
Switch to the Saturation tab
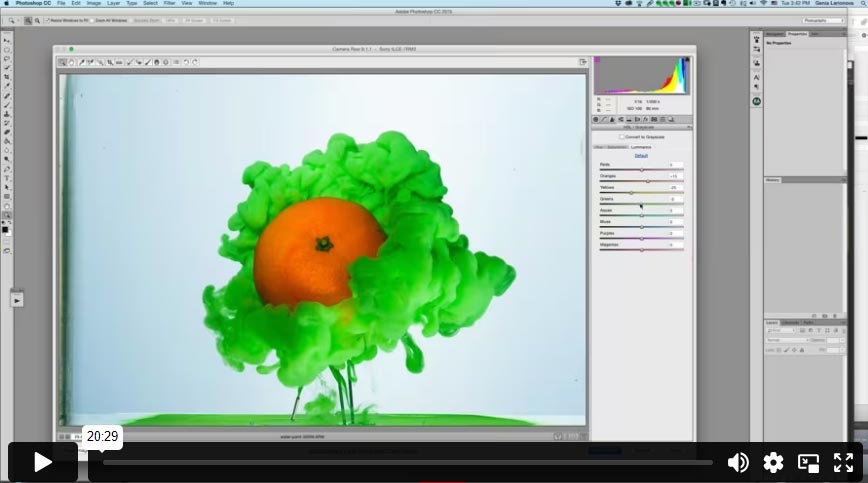tap(617, 147)
